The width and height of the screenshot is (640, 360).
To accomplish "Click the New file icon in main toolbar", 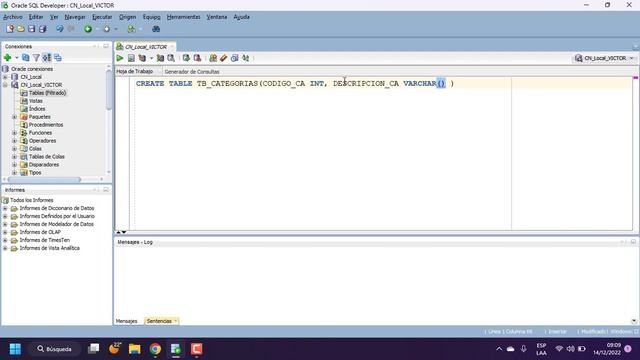I will coord(10,29).
